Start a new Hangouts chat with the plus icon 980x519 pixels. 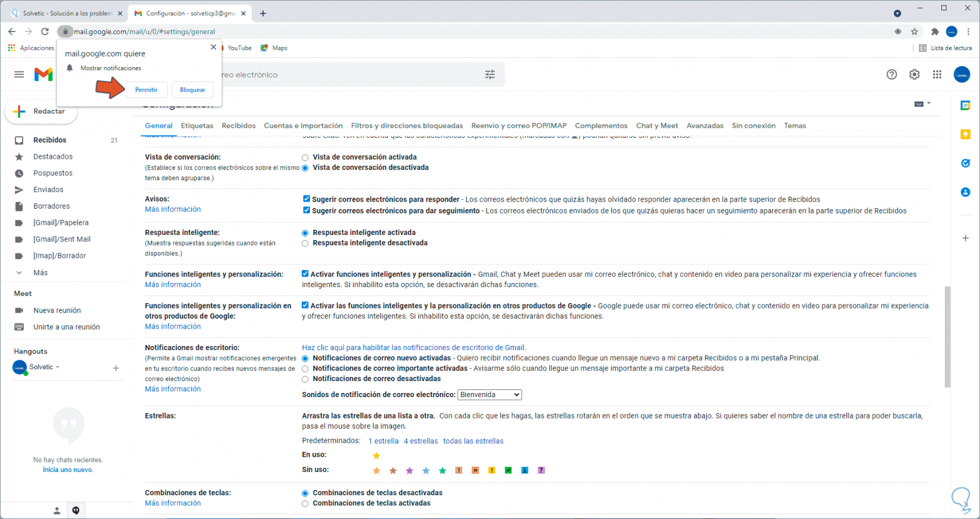116,368
